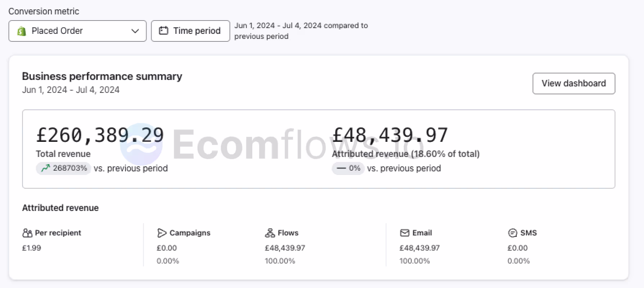Click the Email envelope icon
This screenshot has width=644, height=288.
click(405, 233)
